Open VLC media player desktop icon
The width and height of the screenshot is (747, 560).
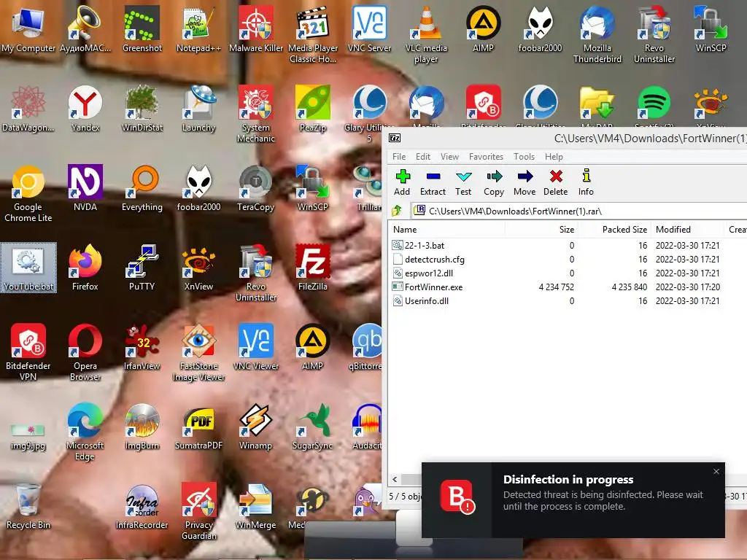click(426, 34)
